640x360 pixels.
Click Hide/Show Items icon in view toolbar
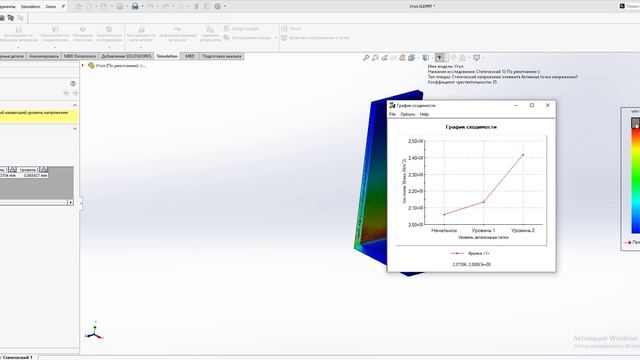[440, 58]
